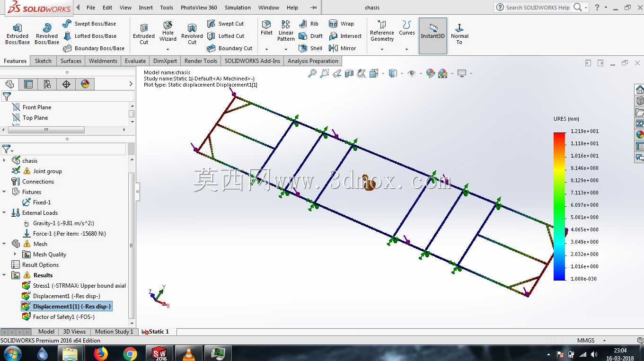644x361 pixels.
Task: Open the Hole Wizard dropdown arrow
Action: click(168, 49)
